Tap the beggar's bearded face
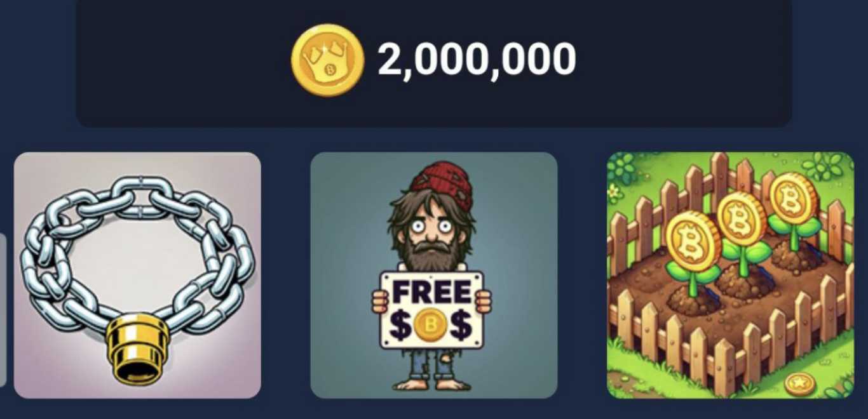The height and width of the screenshot is (419, 868). click(x=432, y=235)
